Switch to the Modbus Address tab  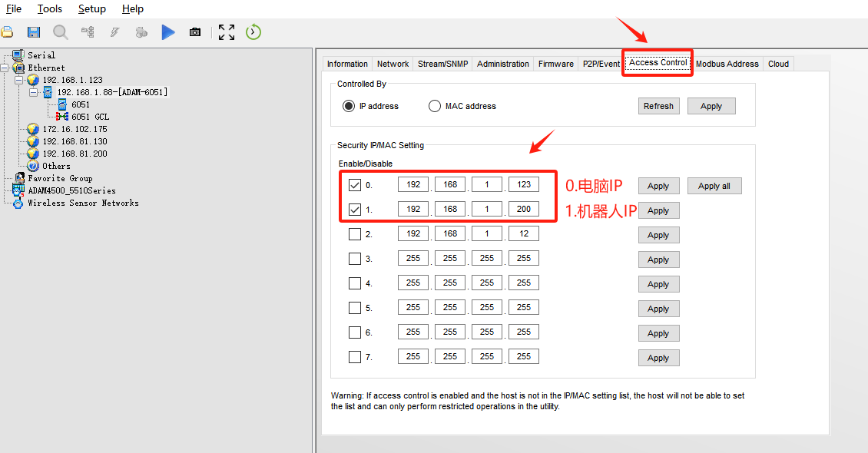coord(727,64)
